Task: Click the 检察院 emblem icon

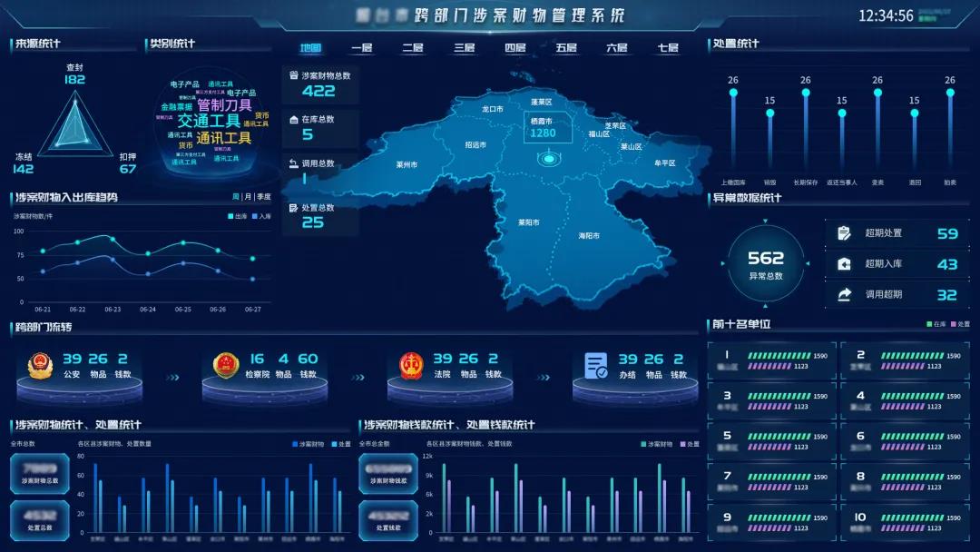Action: click(x=225, y=366)
